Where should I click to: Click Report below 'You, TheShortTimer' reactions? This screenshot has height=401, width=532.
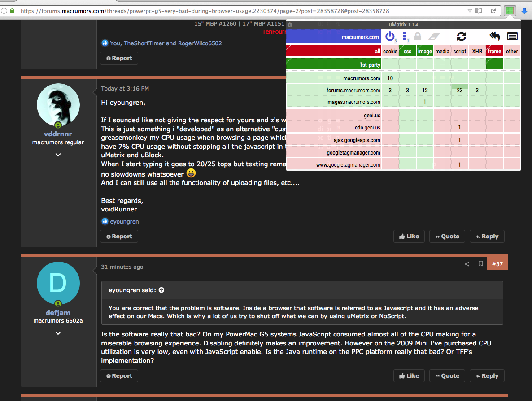[x=119, y=58]
